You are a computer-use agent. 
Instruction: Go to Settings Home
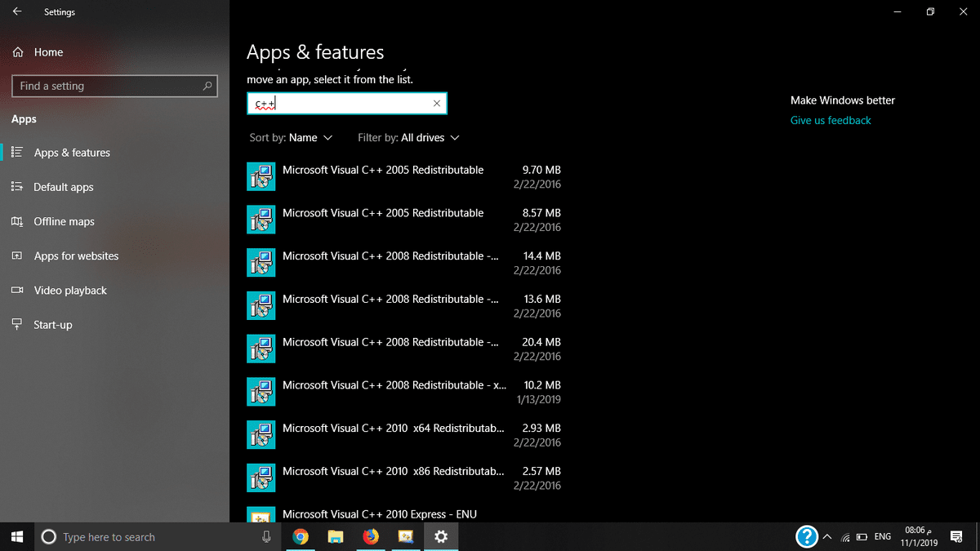(x=48, y=52)
